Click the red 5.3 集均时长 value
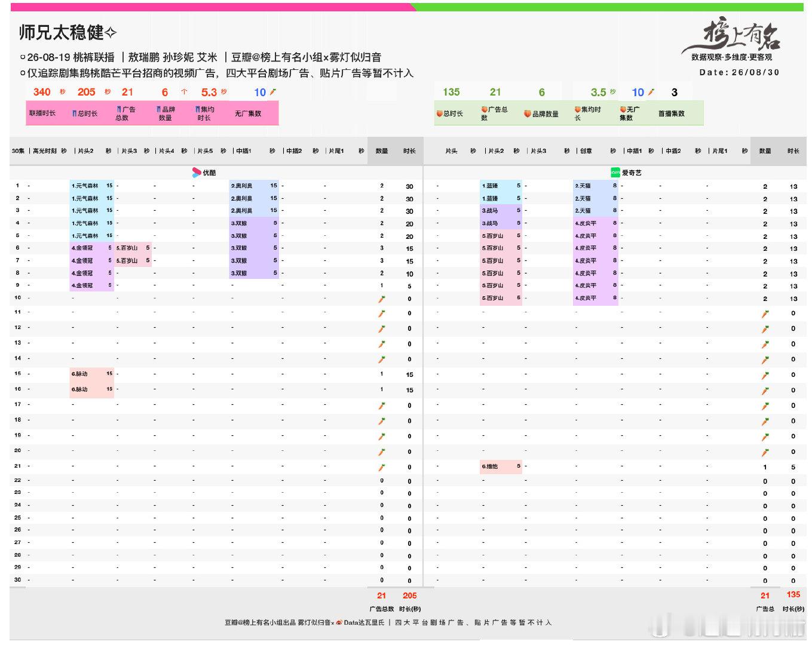This screenshot has width=812, height=645. [209, 92]
